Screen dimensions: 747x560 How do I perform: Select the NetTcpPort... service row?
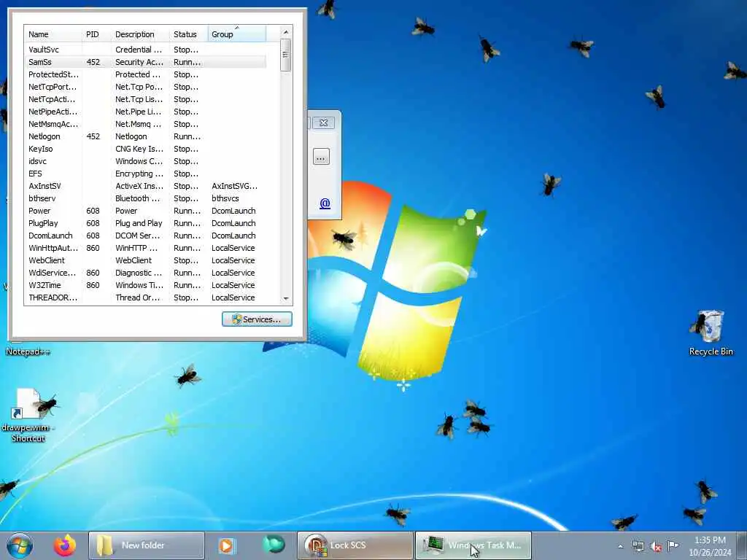[x=145, y=87]
